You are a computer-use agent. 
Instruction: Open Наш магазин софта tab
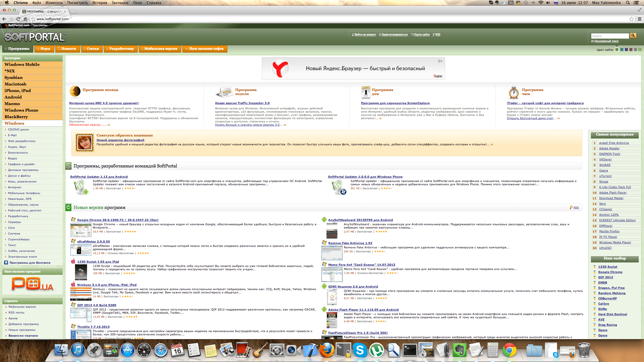coord(205,49)
